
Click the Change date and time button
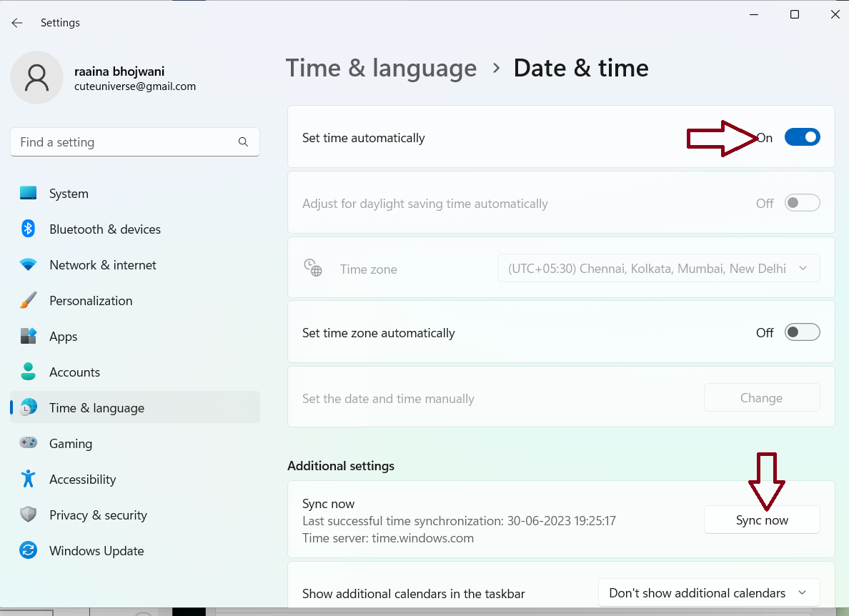761,398
